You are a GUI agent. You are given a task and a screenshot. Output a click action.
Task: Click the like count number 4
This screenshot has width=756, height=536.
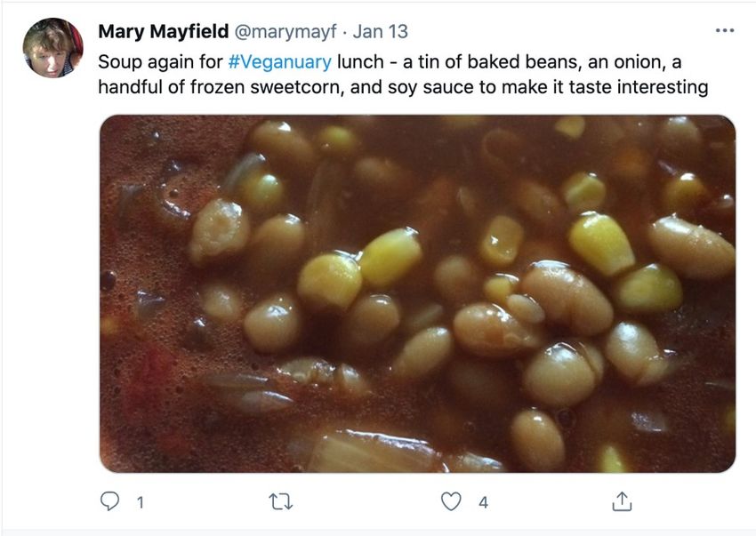point(483,503)
